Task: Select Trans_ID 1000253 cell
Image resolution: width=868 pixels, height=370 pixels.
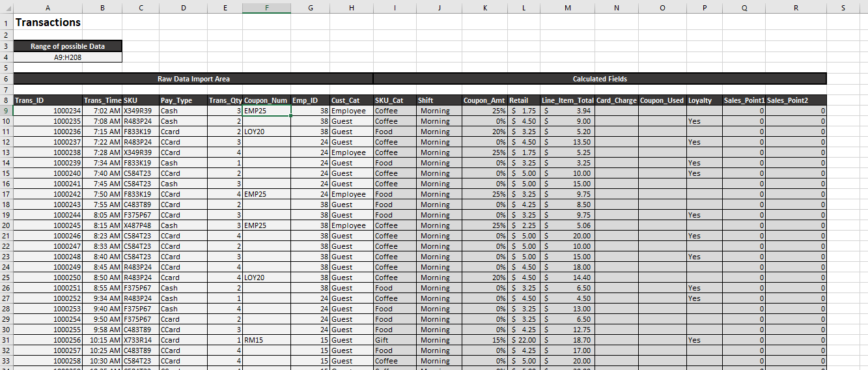Action: click(48, 309)
